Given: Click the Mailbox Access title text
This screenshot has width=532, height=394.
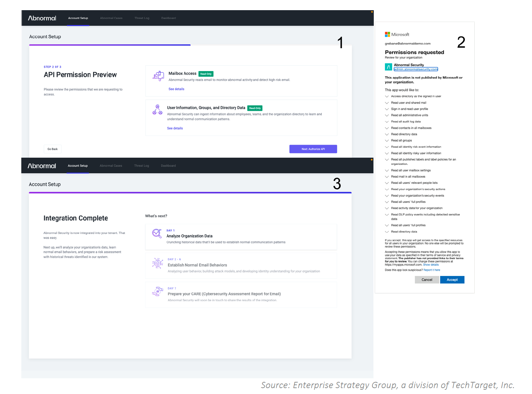Looking at the screenshot, I should (x=182, y=73).
